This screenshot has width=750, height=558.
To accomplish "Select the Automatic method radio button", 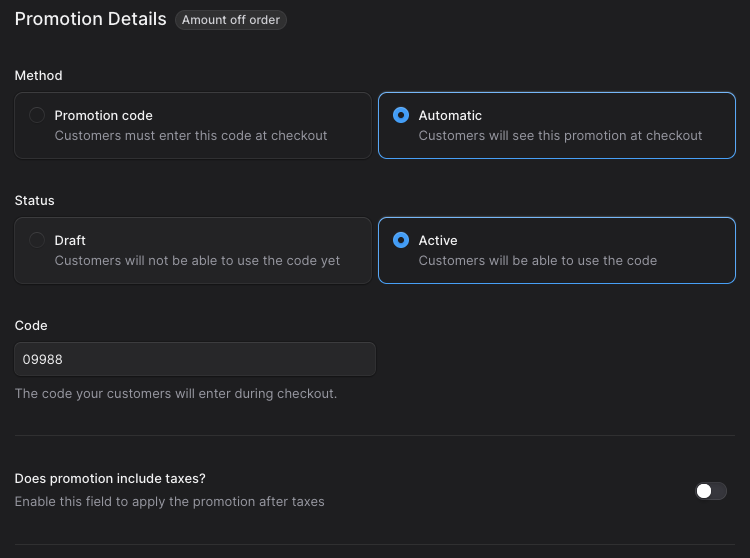I will pyautogui.click(x=401, y=115).
